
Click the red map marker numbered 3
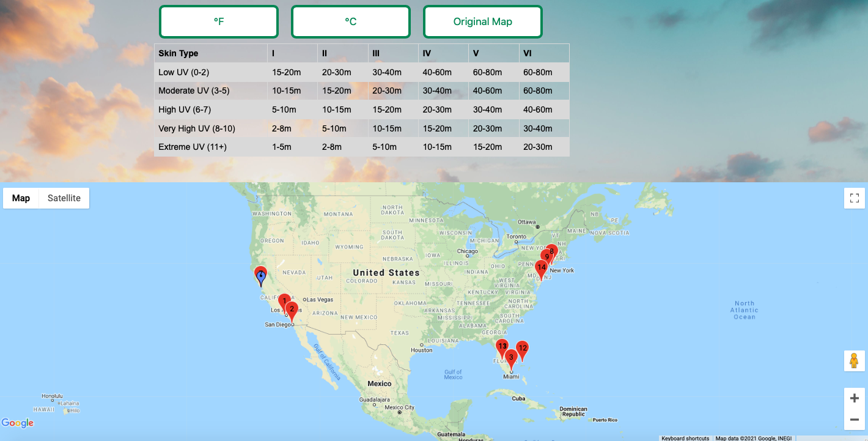point(511,359)
